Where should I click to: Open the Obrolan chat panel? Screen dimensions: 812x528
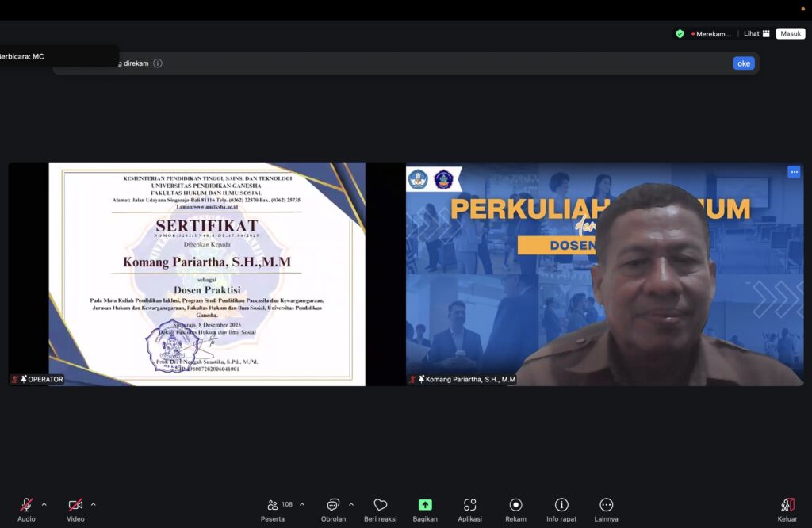click(333, 505)
